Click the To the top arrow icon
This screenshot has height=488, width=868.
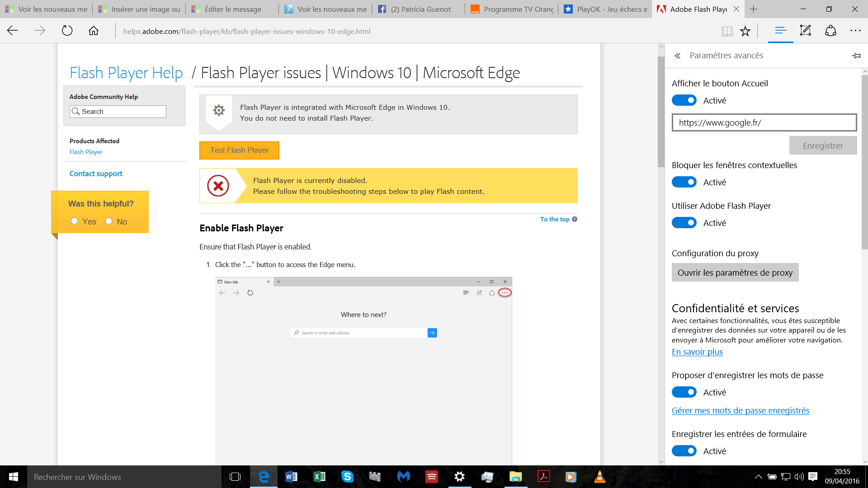click(x=575, y=219)
